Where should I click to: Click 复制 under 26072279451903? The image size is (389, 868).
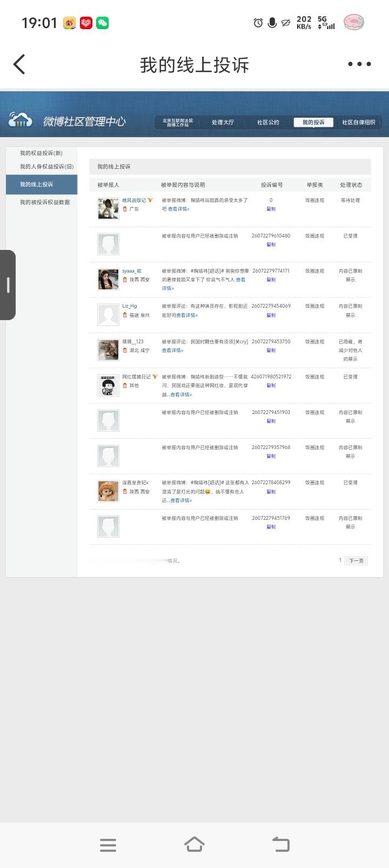pos(271,421)
